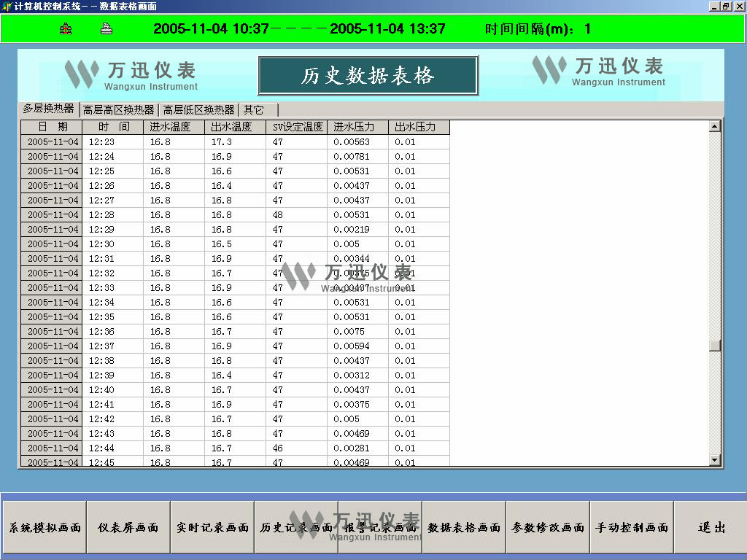Click the network communication icon in the toolbar

pyautogui.click(x=64, y=28)
